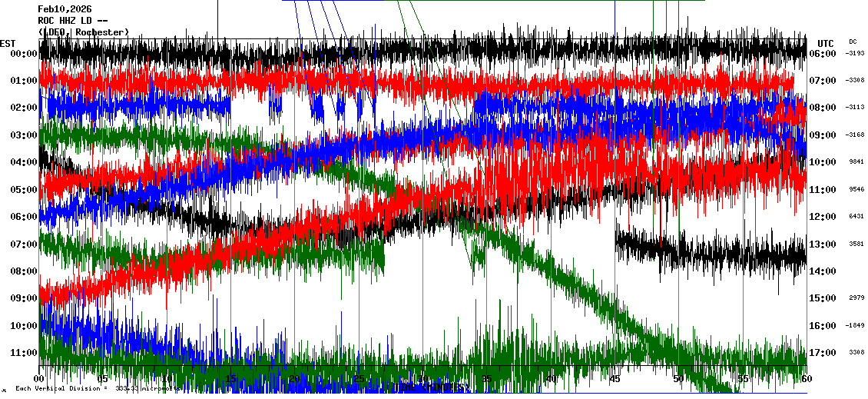This screenshot has height=399, width=868.
Task: Click the UTC "17:00" time label
Action: click(823, 352)
